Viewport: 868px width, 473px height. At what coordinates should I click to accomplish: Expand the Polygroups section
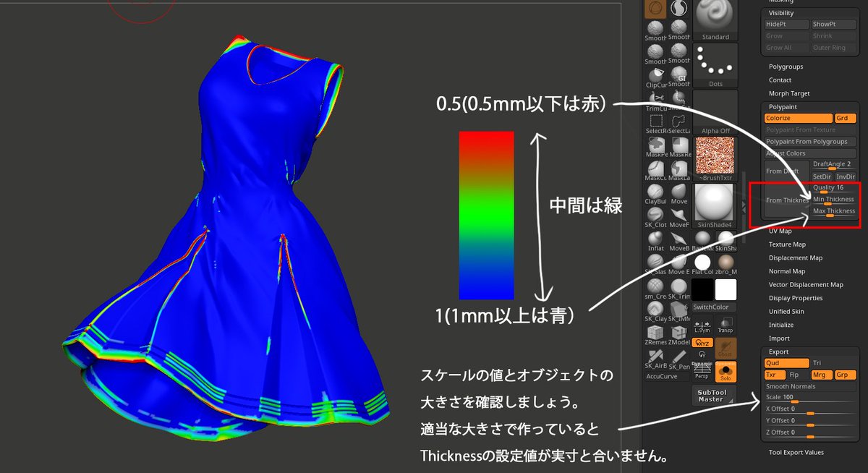click(786, 67)
